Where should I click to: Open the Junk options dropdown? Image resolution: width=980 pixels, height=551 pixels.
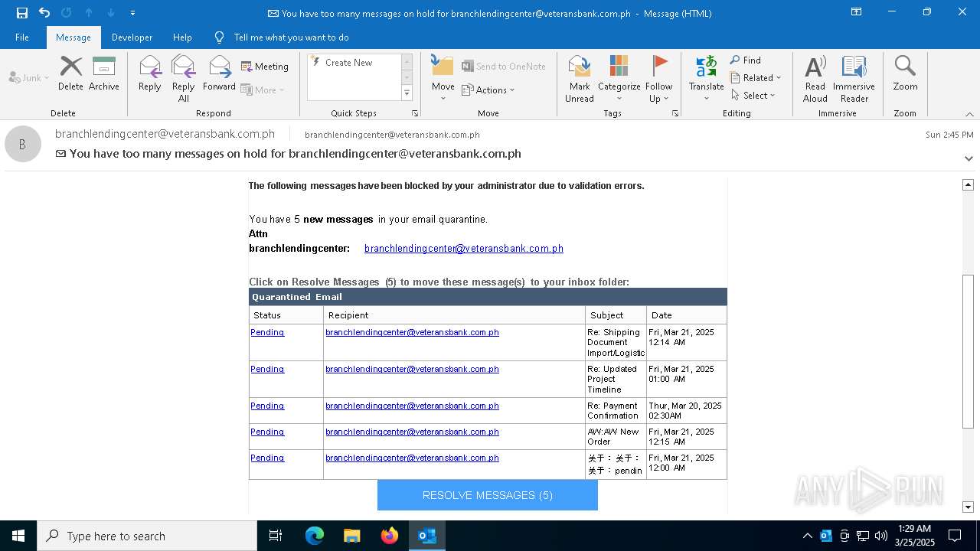pyautogui.click(x=29, y=77)
